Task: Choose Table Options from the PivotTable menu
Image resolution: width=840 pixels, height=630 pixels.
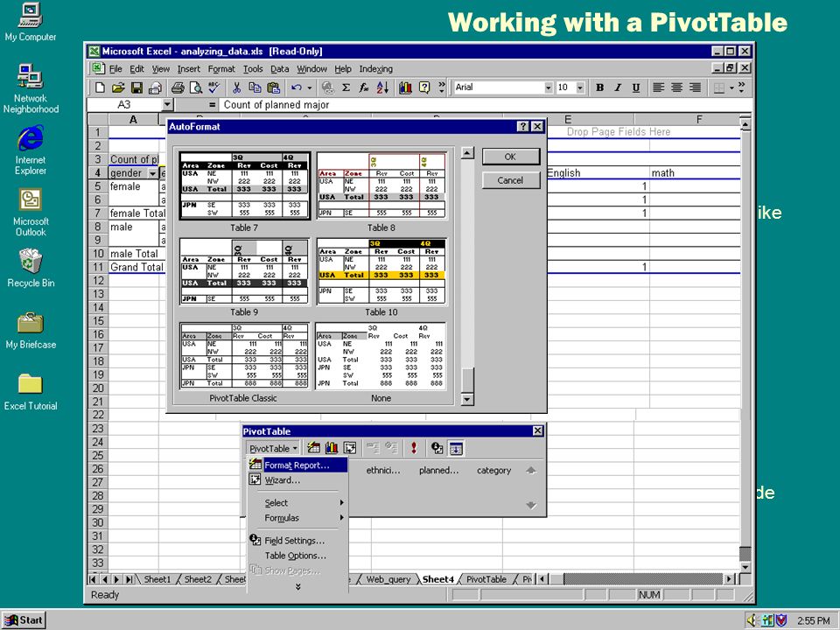Action: 297,556
